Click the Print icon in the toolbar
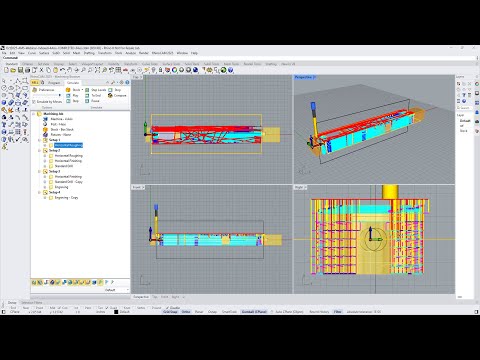This screenshot has height=360, width=480. (x=27, y=70)
